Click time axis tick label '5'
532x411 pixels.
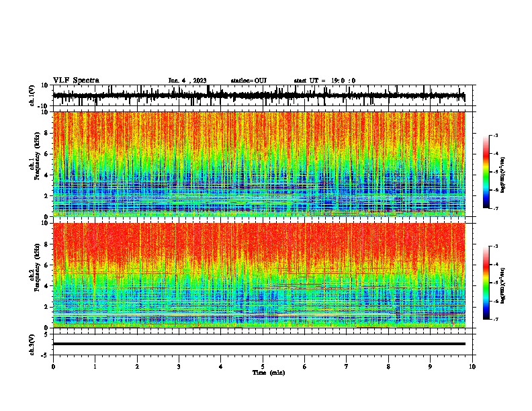pos(263,367)
